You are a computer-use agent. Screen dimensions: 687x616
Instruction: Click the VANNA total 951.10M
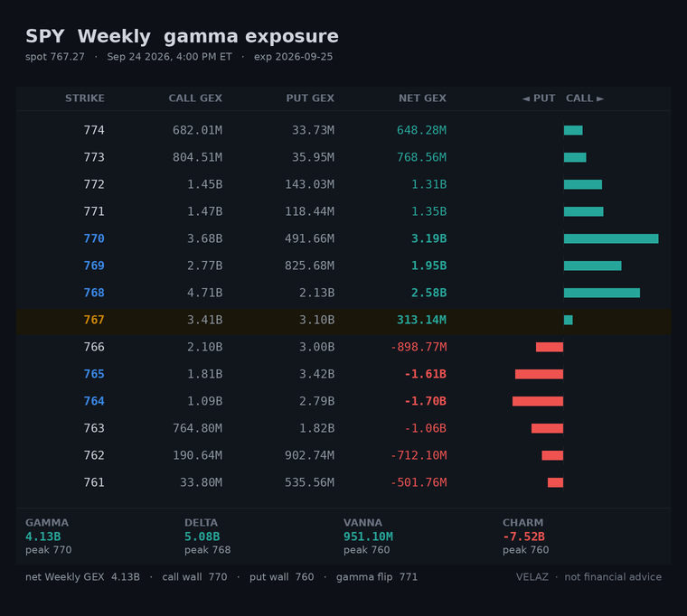coord(368,537)
